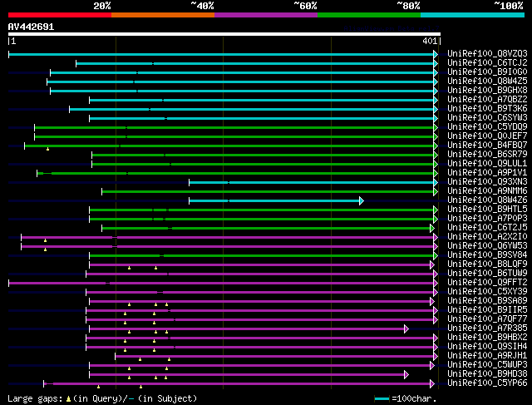Click the UniRef100_A9P1V1 hit label
The width and height of the screenshot is (532, 405).
point(487,172)
